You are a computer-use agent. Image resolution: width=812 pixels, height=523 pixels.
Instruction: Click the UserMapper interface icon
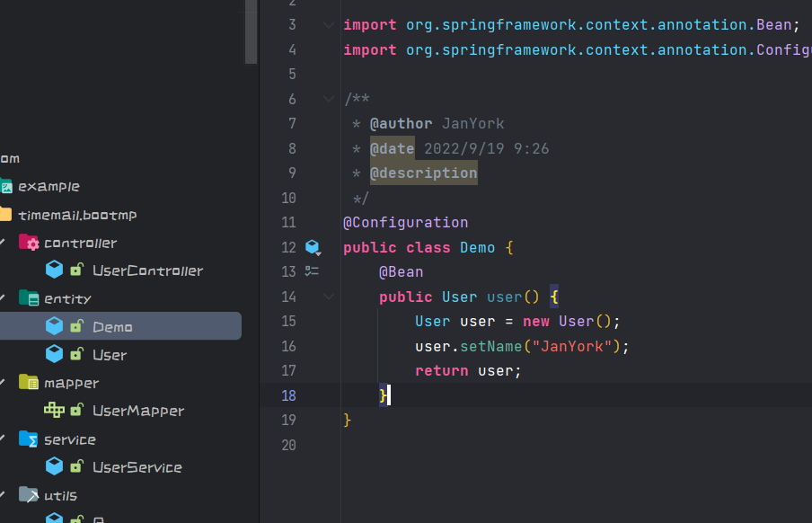[55, 410]
